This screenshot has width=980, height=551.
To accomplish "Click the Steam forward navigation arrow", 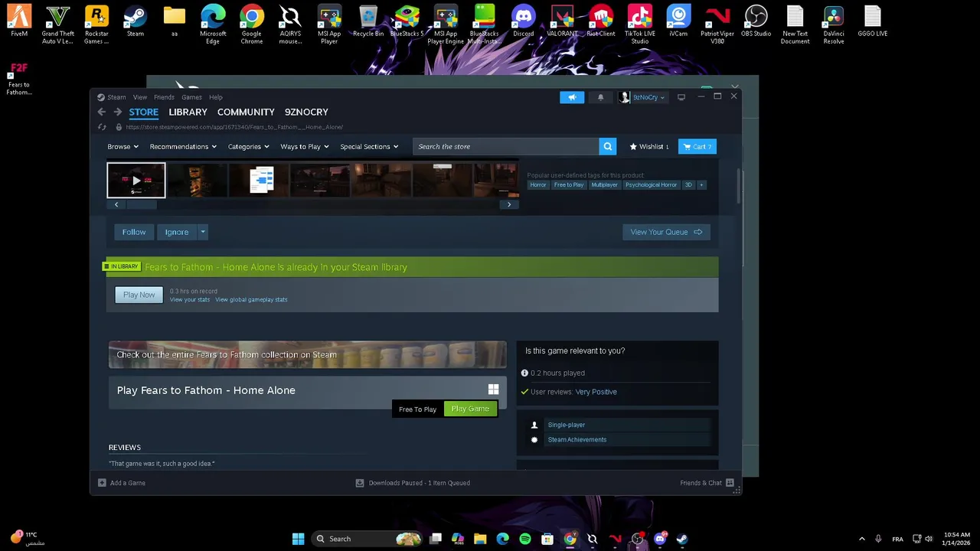I will tap(117, 112).
